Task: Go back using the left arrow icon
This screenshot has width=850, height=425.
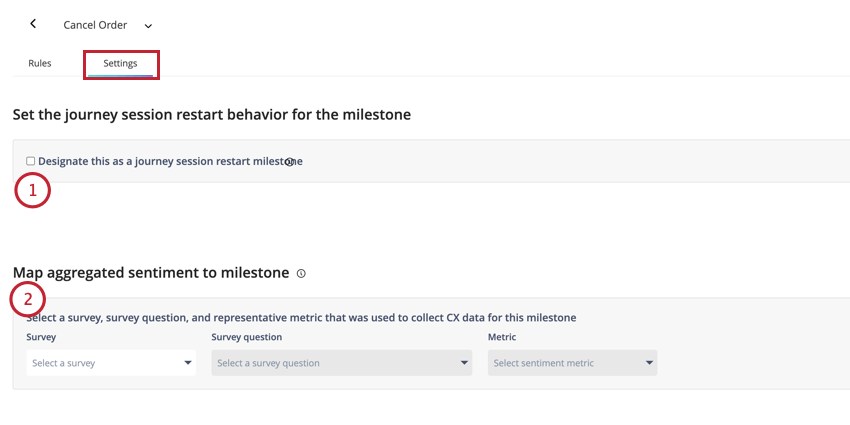Action: pyautogui.click(x=33, y=23)
